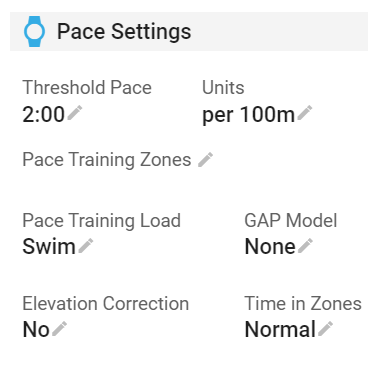Image resolution: width=375 pixels, height=383 pixels.
Task: Click the Pace Training Load label
Action: (x=102, y=221)
